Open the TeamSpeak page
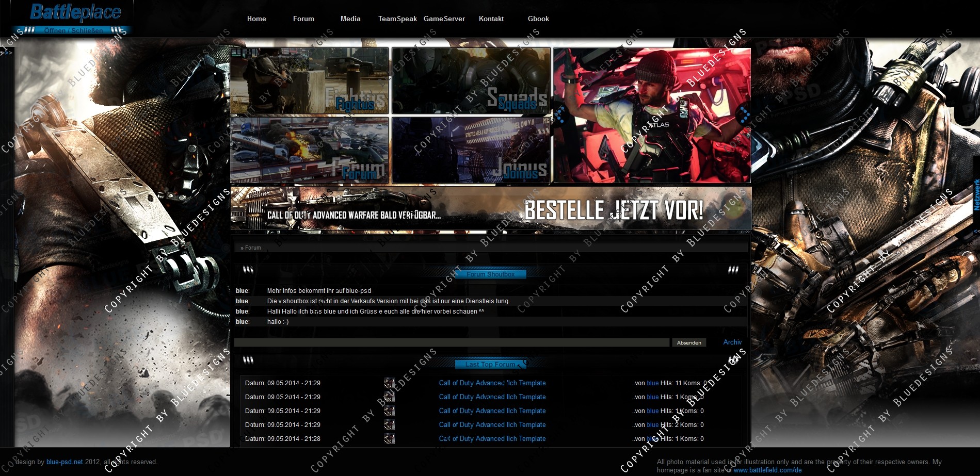 [x=397, y=19]
